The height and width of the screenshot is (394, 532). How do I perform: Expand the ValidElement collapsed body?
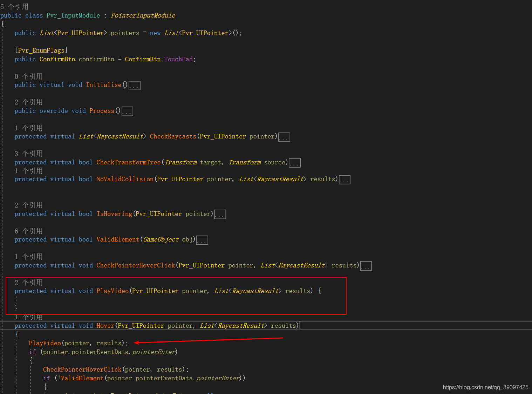202,240
